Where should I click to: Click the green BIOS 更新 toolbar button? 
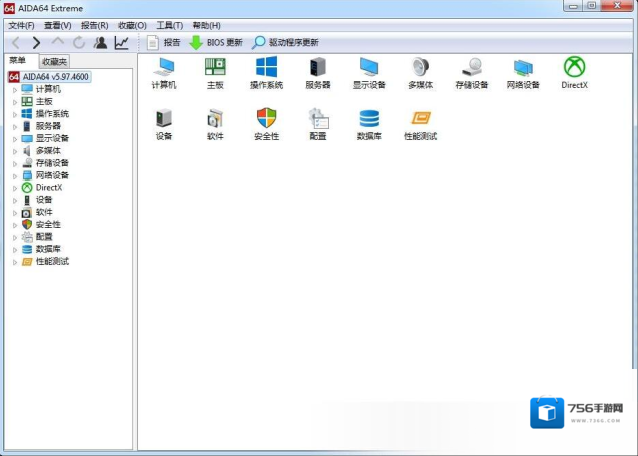coord(216,43)
